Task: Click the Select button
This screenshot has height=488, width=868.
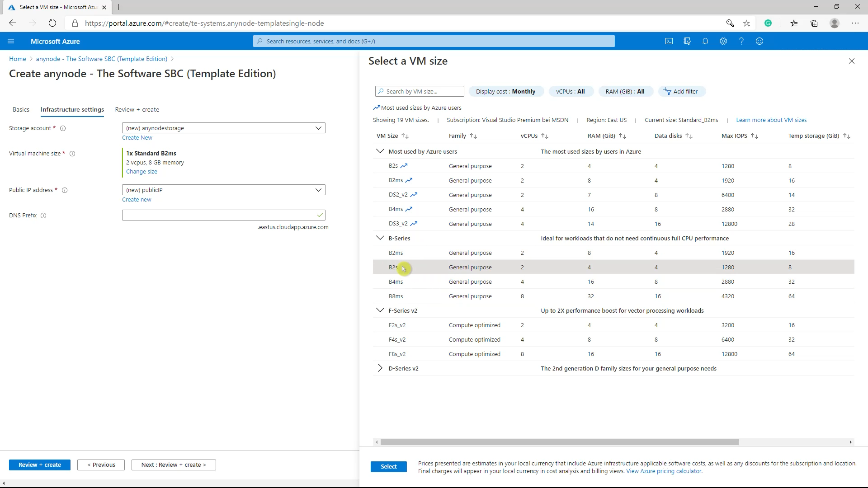Action: coord(389,466)
